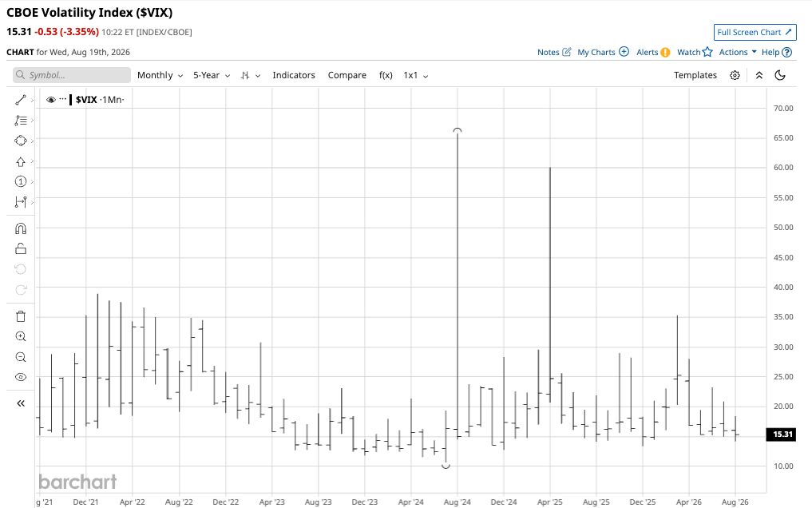Viewport: 812px width, 508px height.
Task: Zoom in with the magnifier plus icon
Action: [21, 336]
